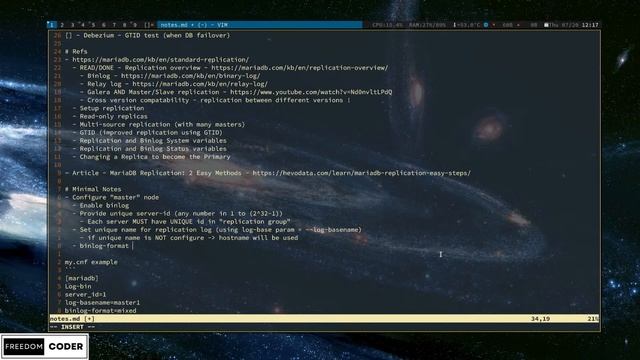
Task: Click the 'Multi-source replication' line
Action: tap(158, 124)
